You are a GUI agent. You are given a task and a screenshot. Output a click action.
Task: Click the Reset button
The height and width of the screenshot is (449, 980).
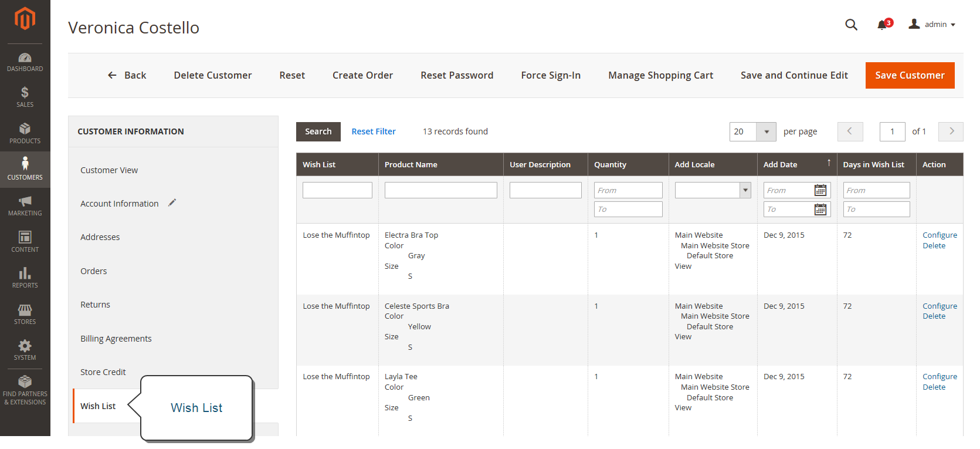pos(292,75)
